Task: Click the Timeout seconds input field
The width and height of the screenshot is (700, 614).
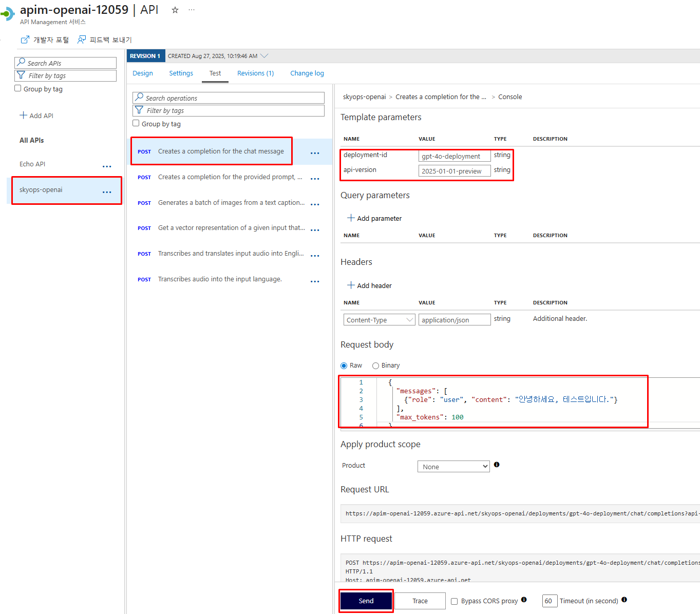Action: (x=550, y=601)
